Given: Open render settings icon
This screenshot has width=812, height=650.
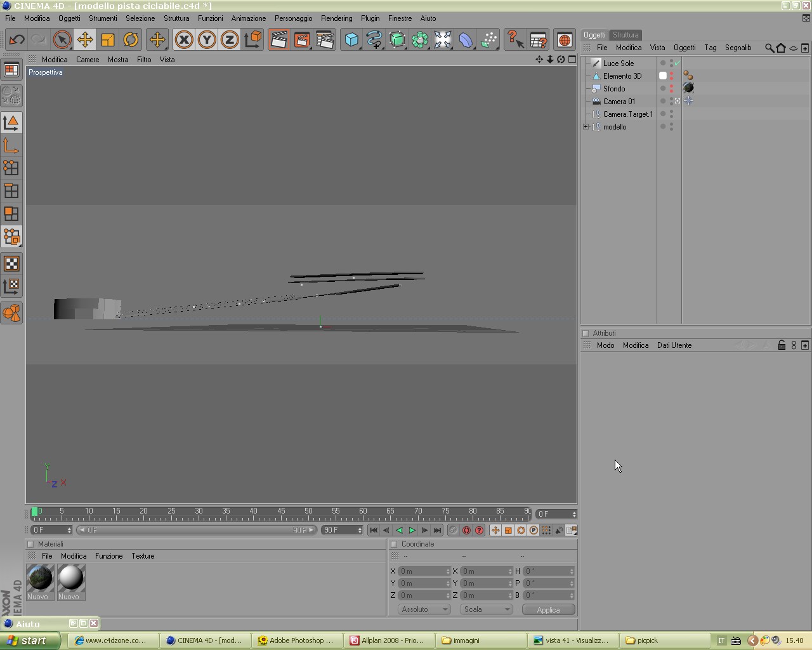Looking at the screenshot, I should 325,40.
